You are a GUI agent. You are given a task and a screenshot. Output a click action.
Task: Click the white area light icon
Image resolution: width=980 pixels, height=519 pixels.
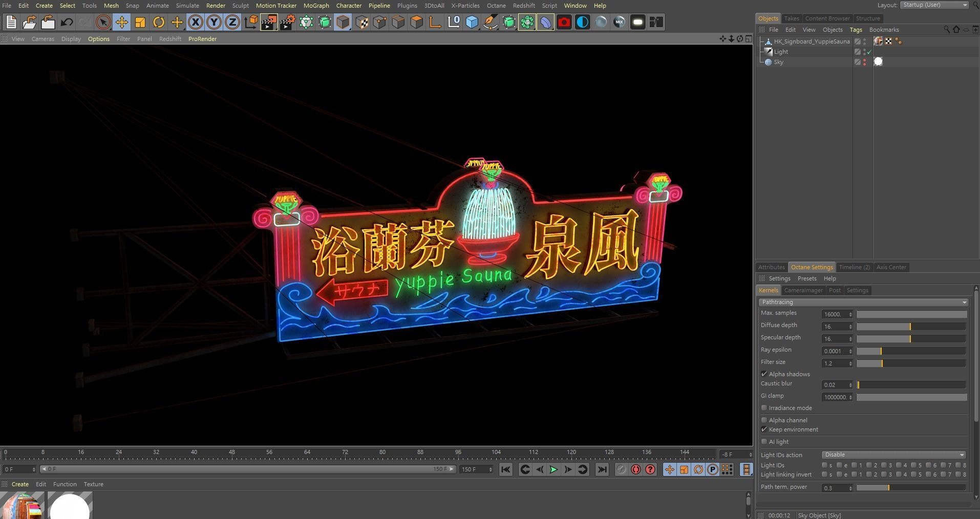tap(637, 22)
